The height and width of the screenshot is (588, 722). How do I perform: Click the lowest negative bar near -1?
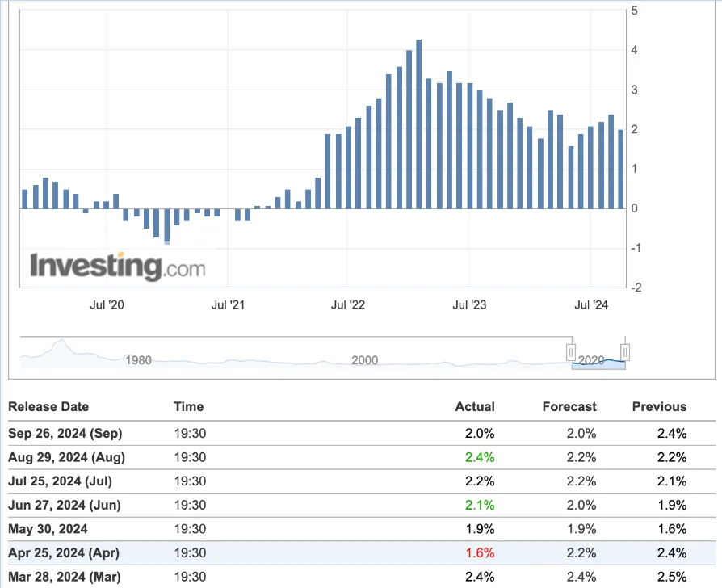(x=166, y=226)
